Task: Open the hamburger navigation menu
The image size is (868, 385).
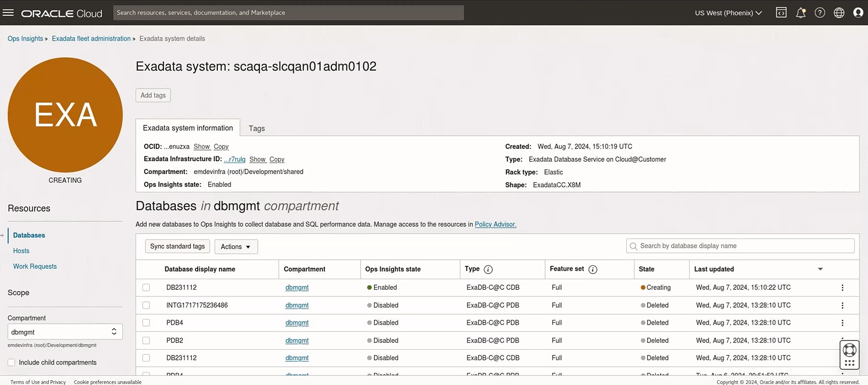Action: coord(8,12)
